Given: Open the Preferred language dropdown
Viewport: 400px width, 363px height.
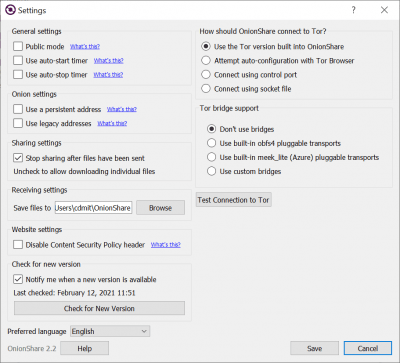Looking at the screenshot, I should 110,331.
